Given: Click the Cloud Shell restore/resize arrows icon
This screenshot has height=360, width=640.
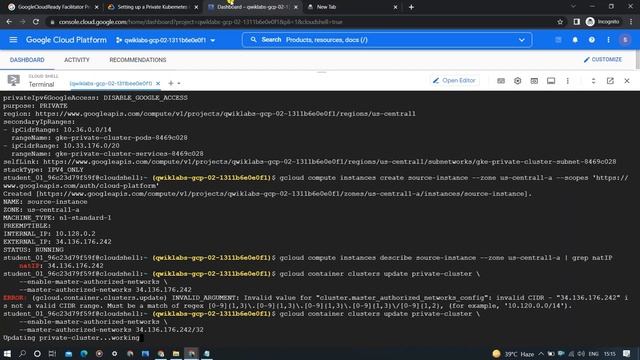Looking at the screenshot, I should click(x=593, y=81).
